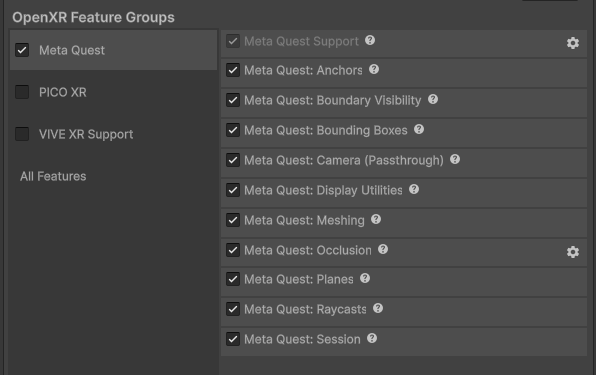
Task: Open help icon for Camera (Passthrough)
Action: click(x=455, y=159)
